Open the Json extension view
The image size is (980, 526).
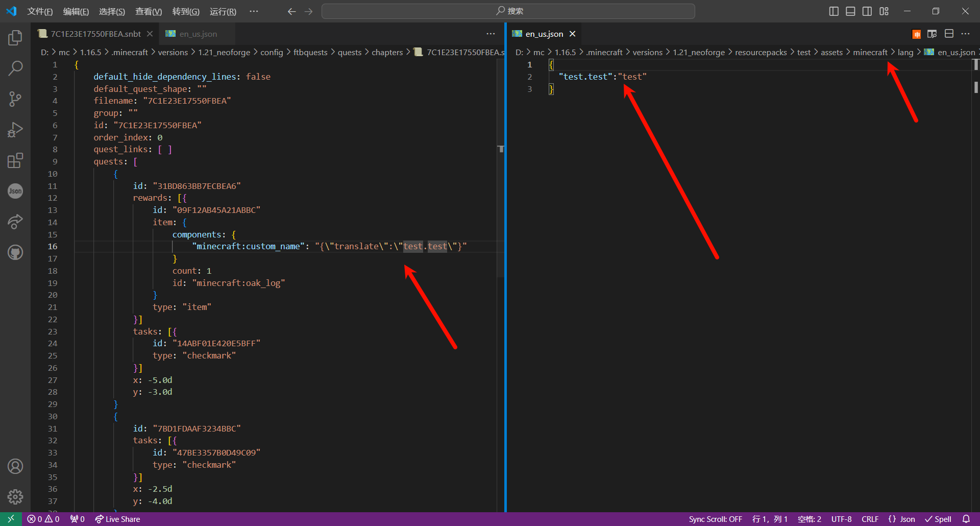(15, 191)
